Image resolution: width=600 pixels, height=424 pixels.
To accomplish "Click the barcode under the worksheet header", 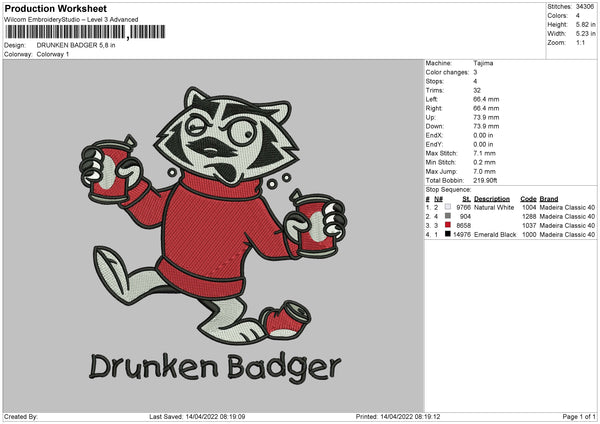I will pyautogui.click(x=85, y=32).
